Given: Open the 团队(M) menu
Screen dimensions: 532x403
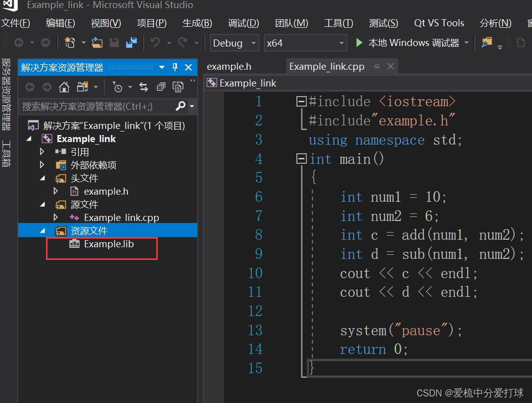Looking at the screenshot, I should point(291,23).
